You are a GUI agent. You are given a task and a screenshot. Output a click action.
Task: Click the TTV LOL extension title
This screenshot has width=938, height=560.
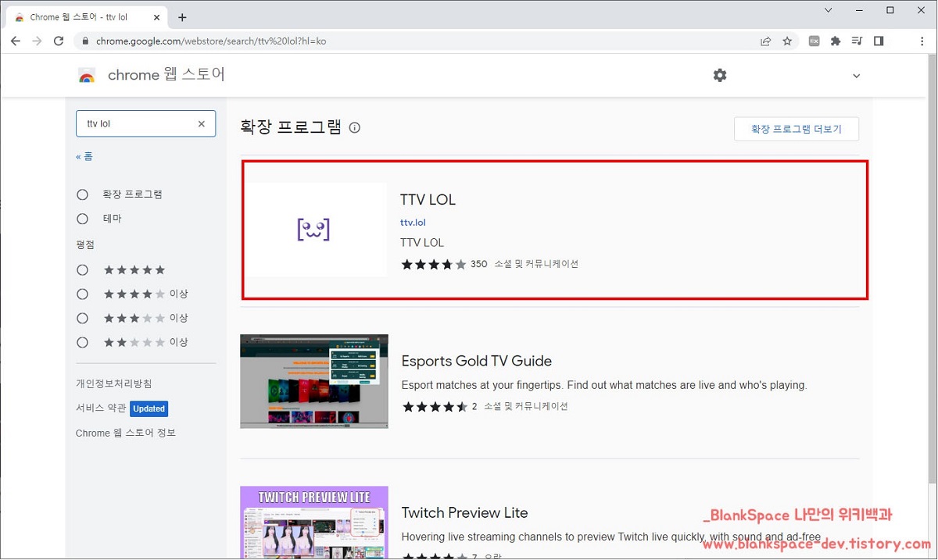coord(428,200)
